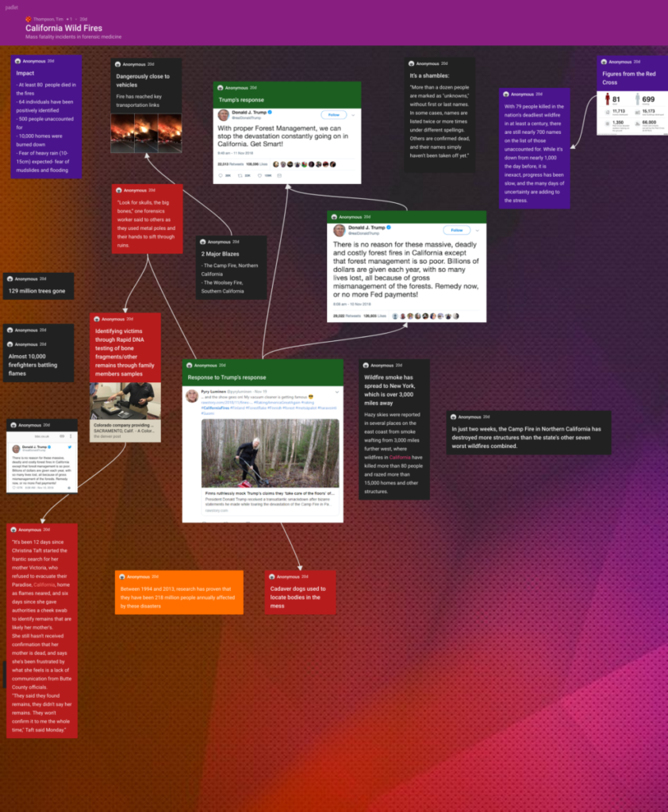Image resolution: width=668 pixels, height=812 pixels.
Task: Click Anonymous avatar on 'Trump's response' post
Action: [221, 88]
